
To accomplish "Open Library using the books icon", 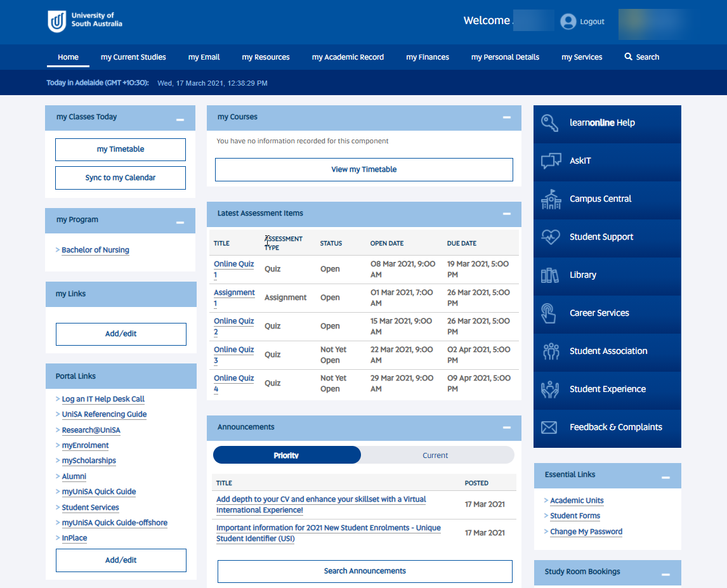I will coord(550,275).
